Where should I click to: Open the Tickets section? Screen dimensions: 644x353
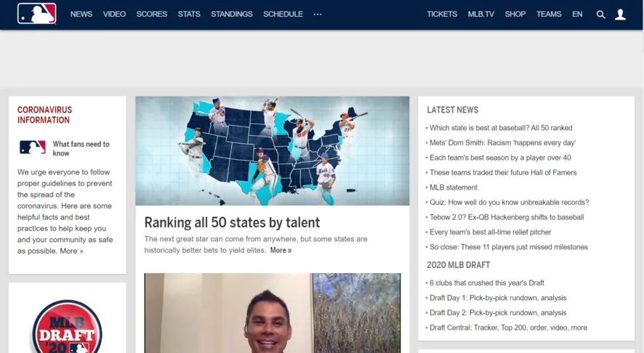442,15
